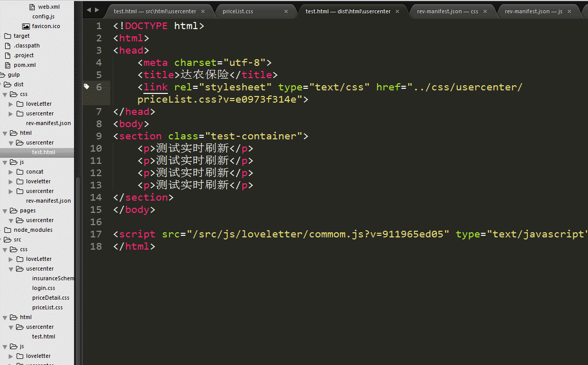Viewport: 588px width, 365px height.
Task: Click the title text 达农保险
Action: click(x=204, y=75)
